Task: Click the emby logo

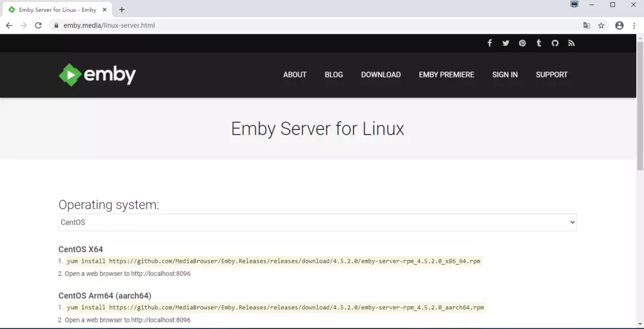Action: tap(97, 75)
